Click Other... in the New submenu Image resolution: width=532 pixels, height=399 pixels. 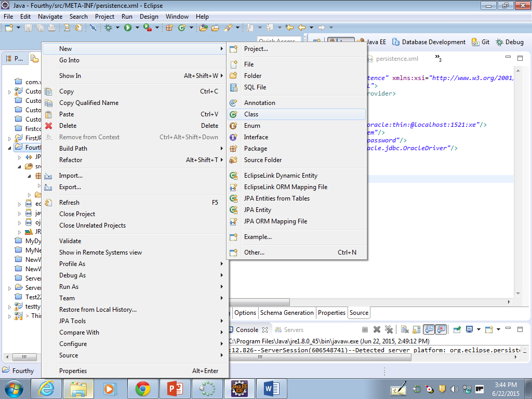pyautogui.click(x=254, y=252)
